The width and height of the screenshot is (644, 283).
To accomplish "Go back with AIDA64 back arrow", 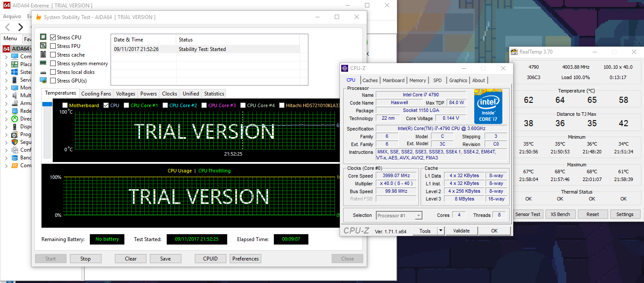I will (x=7, y=27).
